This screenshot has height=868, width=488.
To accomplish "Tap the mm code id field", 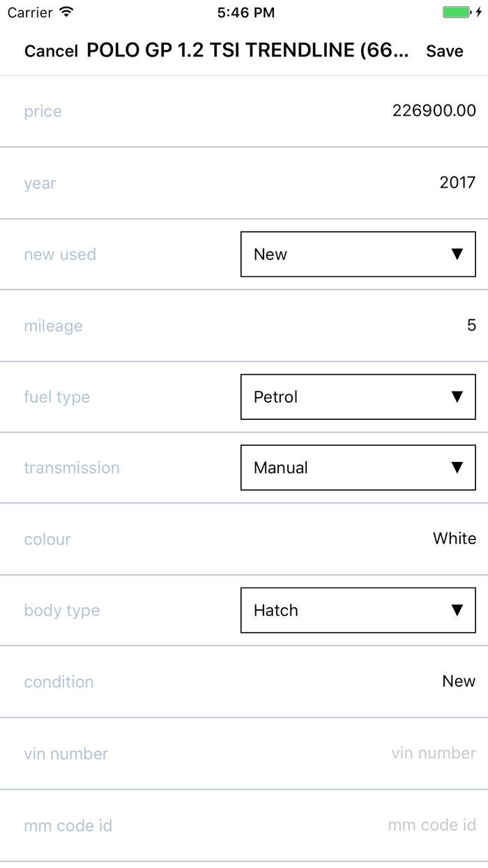I will click(432, 825).
